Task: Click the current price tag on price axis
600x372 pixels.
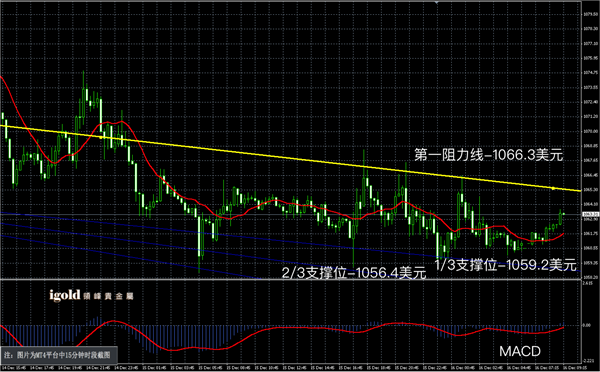Action: pos(590,214)
